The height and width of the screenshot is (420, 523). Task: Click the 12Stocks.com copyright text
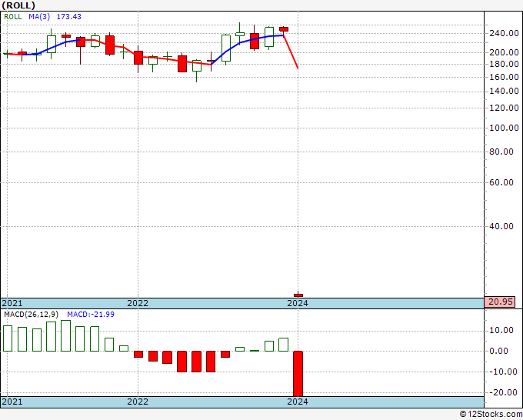click(x=491, y=415)
